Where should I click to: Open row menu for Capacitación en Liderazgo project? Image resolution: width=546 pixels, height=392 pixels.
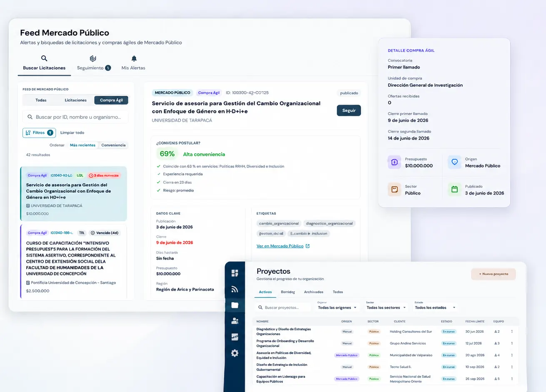pos(512,379)
